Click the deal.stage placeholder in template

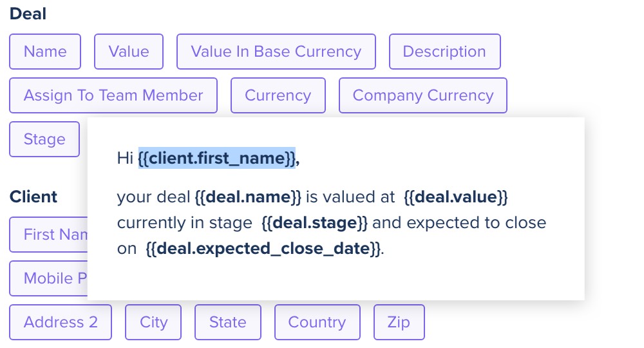click(315, 223)
